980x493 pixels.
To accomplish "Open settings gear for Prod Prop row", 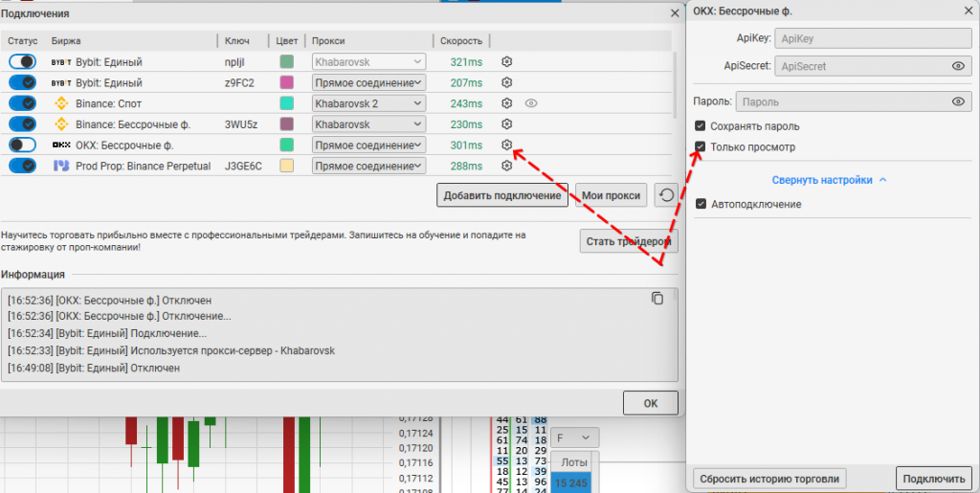I will point(507,166).
